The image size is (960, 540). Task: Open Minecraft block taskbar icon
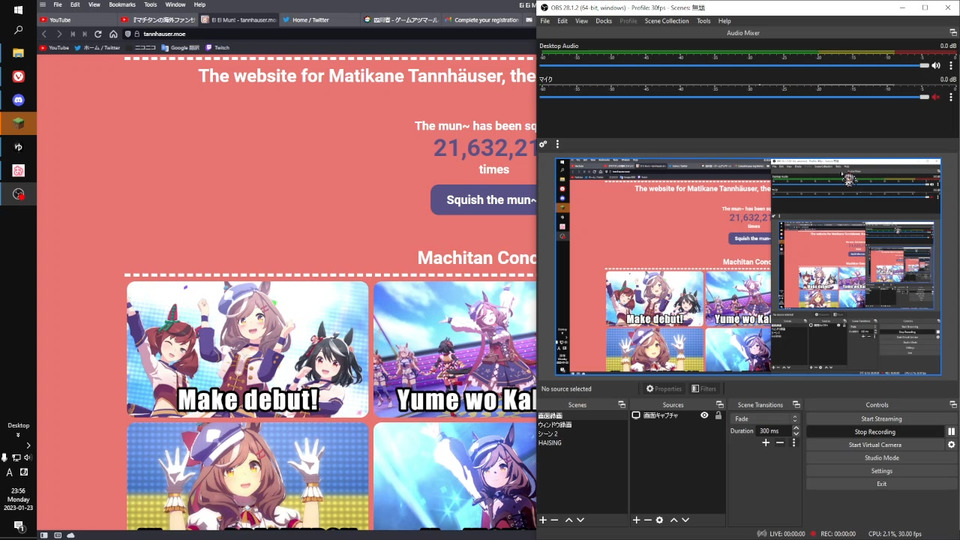click(18, 124)
